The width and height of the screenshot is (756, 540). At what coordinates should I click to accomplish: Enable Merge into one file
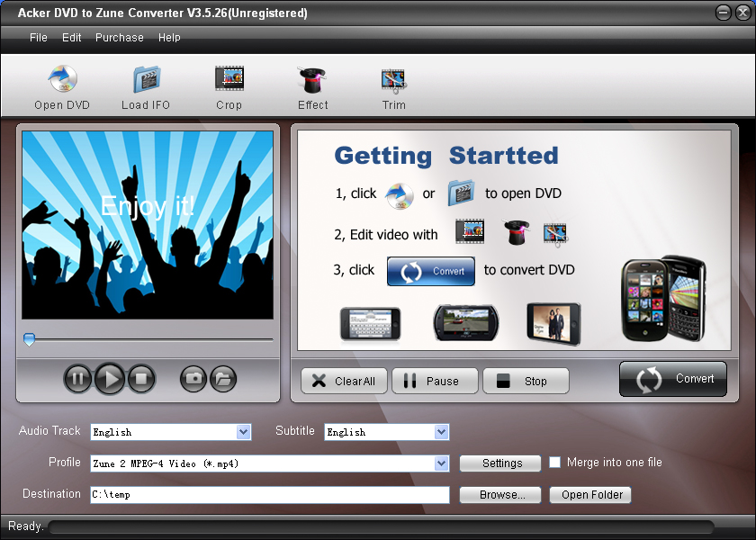tap(555, 462)
